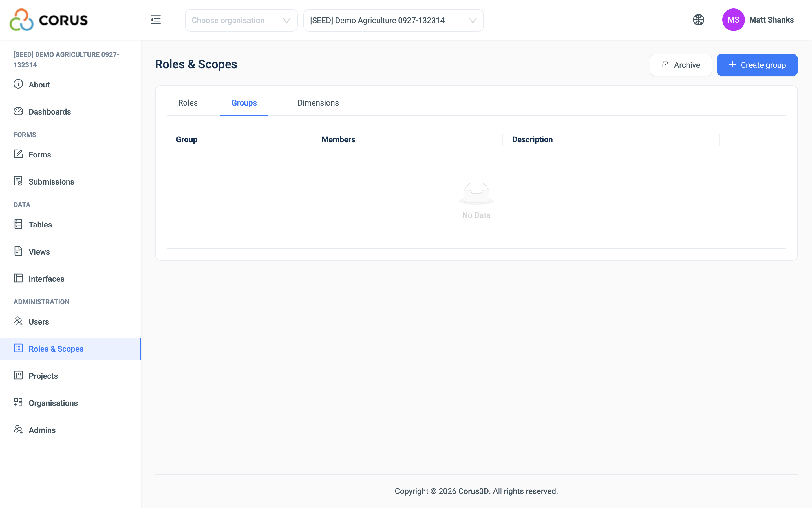Click the MS user avatar
Viewport: 812px width, 508px height.
pos(733,20)
